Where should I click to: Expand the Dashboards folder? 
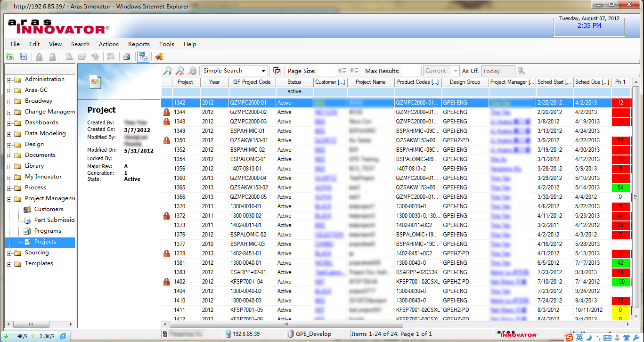click(x=9, y=123)
